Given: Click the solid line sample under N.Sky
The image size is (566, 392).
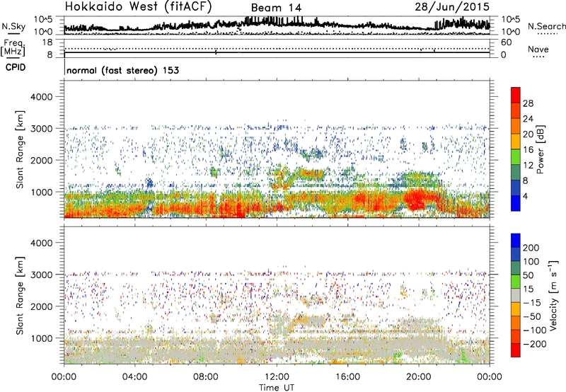Looking at the screenshot, I should click(13, 33).
